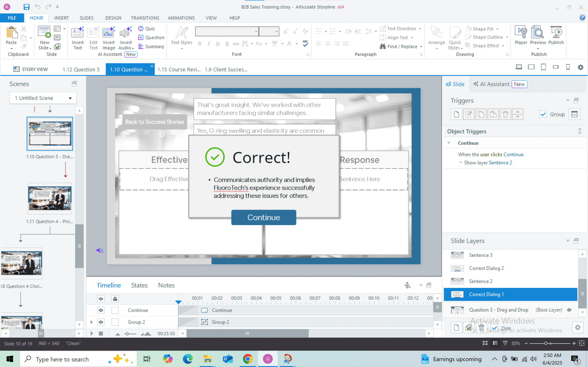Hide Continue object in timeline
Screen dimensions: 588x367
101,310
